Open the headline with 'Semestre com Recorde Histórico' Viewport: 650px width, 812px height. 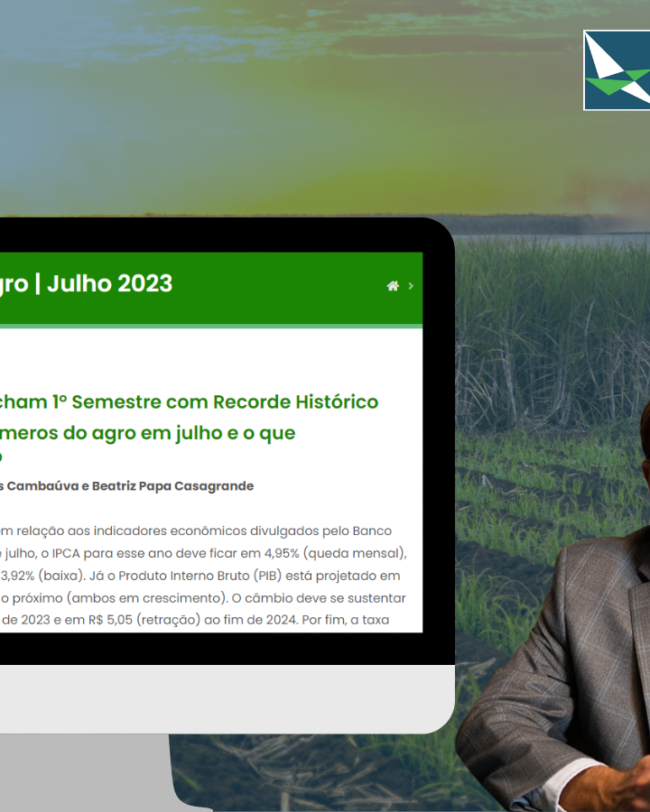point(189,402)
